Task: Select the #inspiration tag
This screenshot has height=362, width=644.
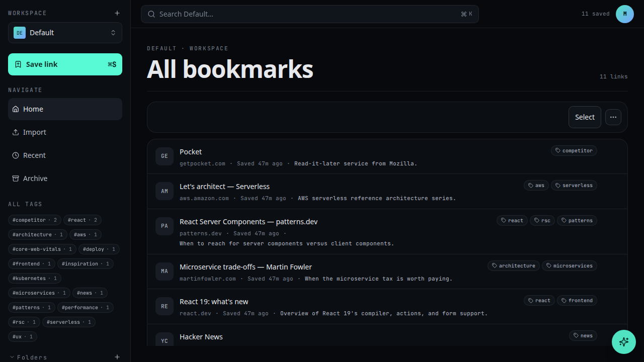Action: tap(86, 264)
